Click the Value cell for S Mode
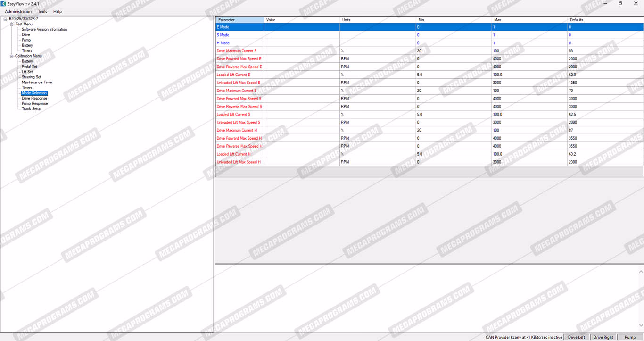The width and height of the screenshot is (644, 341). (301, 35)
